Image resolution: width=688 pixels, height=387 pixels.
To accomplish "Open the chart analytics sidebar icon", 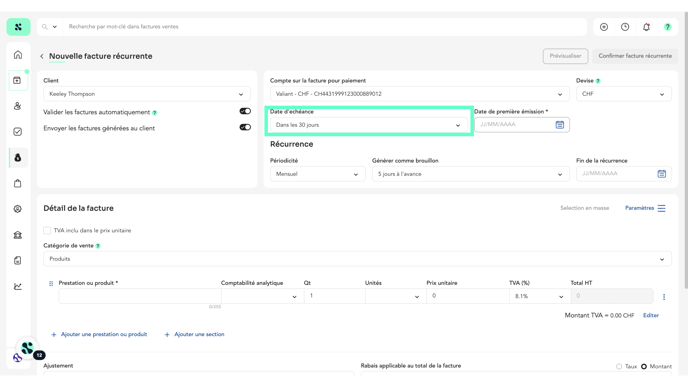I will point(18,287).
